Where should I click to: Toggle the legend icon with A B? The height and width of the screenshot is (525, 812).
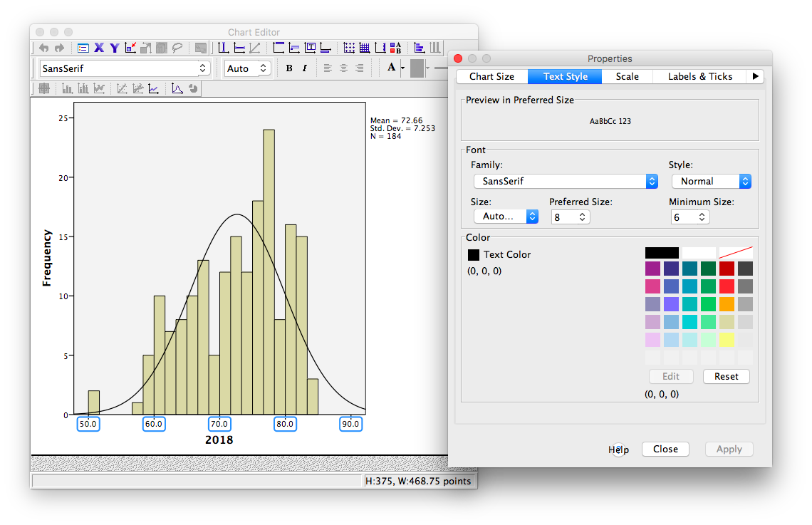point(395,48)
